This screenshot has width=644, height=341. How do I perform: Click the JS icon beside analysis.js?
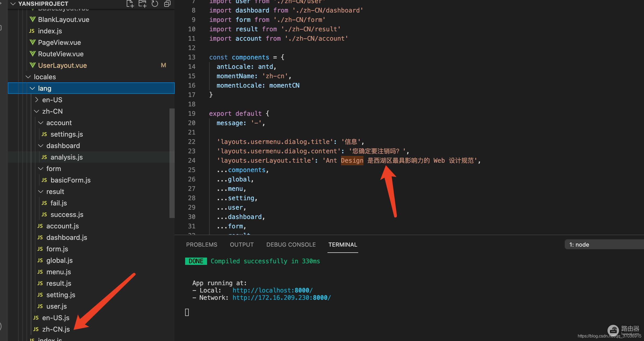[44, 157]
